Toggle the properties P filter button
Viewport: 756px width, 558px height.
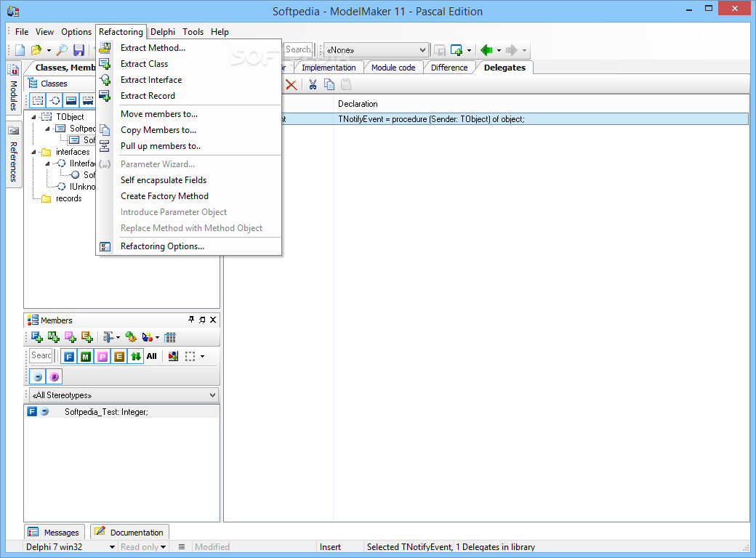[102, 357]
